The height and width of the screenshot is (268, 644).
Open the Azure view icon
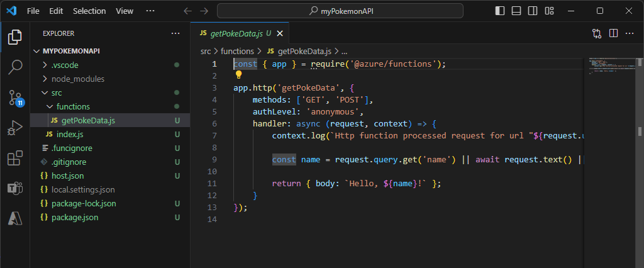click(15, 219)
